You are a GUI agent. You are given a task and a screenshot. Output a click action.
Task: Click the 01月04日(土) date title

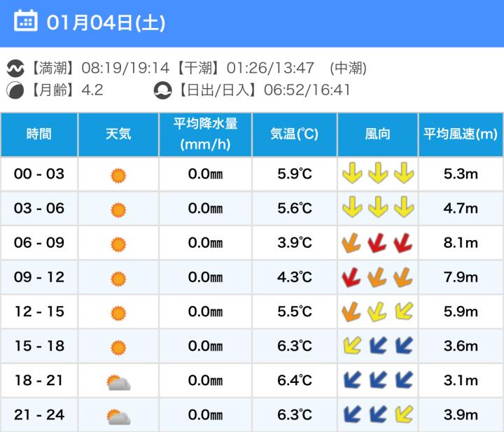click(106, 22)
